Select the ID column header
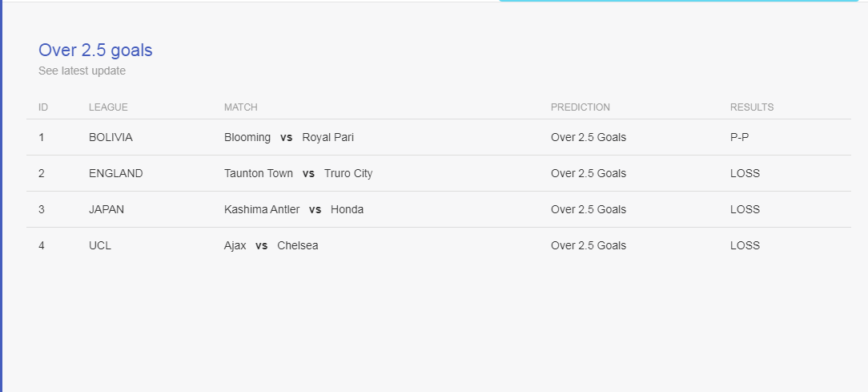This screenshot has height=392, width=868. pyautogui.click(x=43, y=107)
